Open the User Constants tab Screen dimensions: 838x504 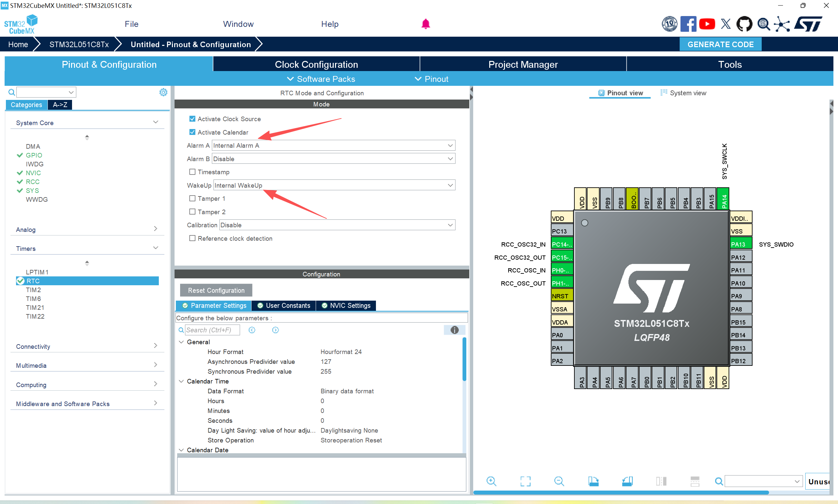coord(284,305)
